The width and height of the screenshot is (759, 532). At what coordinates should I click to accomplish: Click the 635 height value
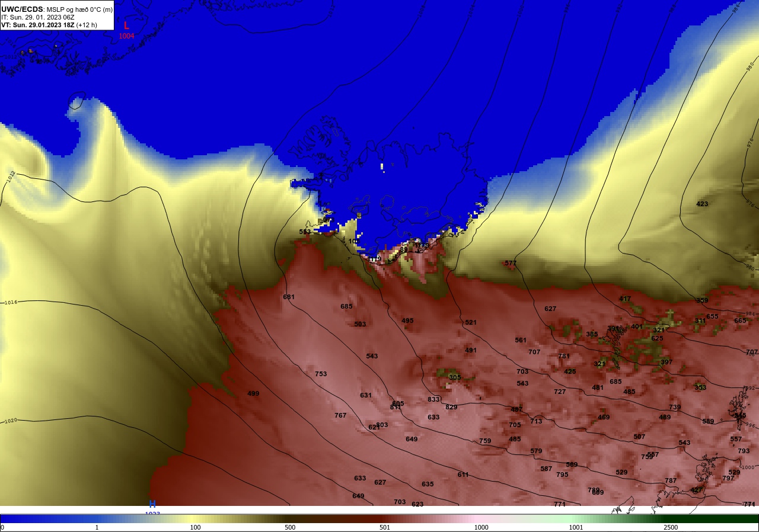click(428, 484)
